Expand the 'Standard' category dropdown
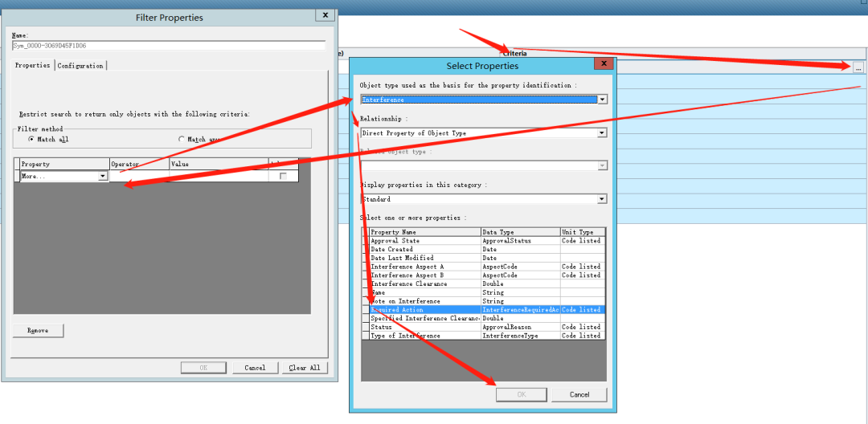This screenshot has height=424, width=868. (602, 199)
